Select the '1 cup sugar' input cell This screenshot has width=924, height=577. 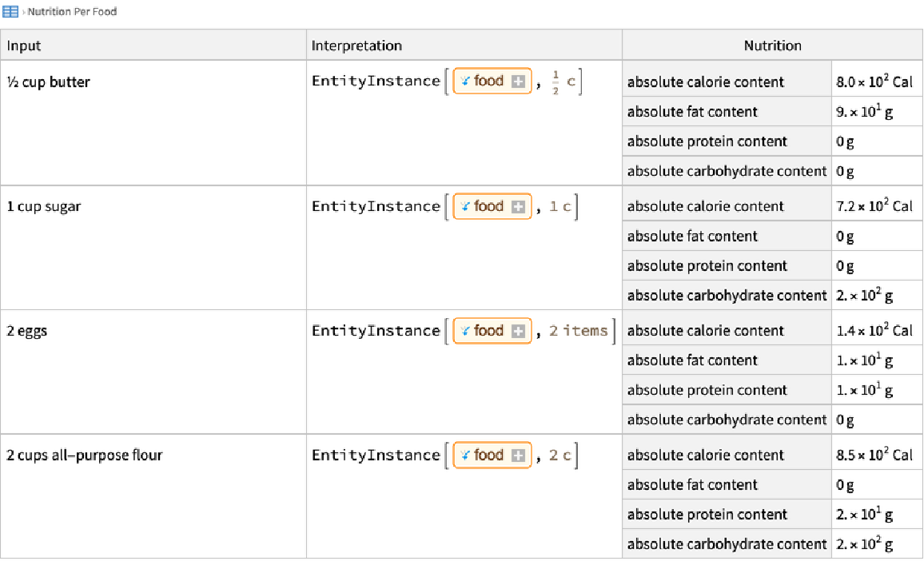44,206
